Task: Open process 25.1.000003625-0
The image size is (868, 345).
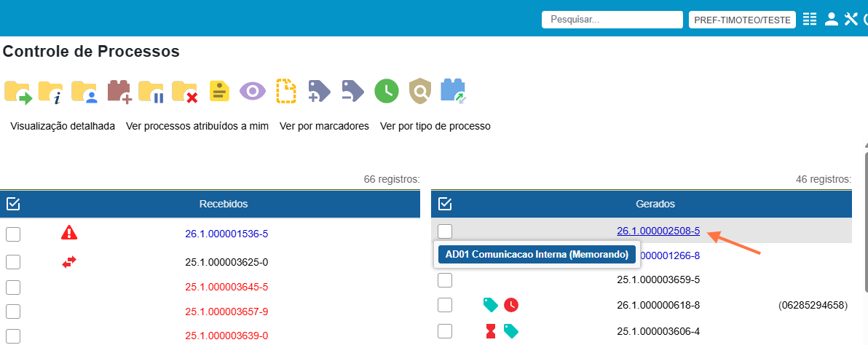Action: (x=226, y=261)
